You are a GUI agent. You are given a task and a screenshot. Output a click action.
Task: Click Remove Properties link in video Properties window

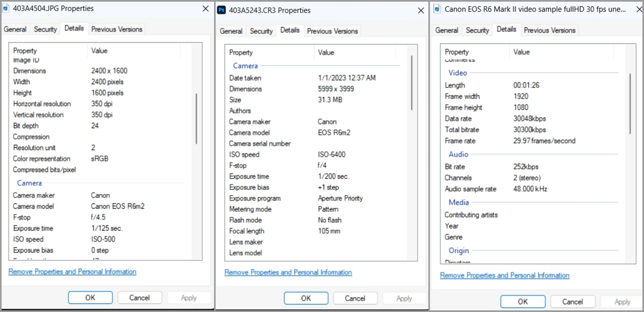pos(505,275)
